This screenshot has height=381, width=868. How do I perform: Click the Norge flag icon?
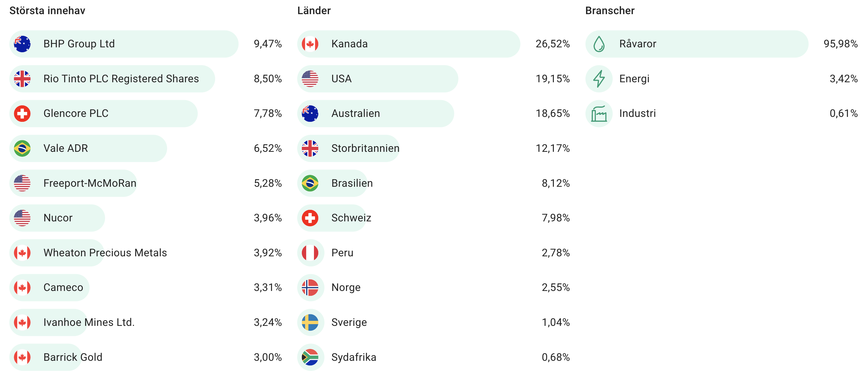[x=310, y=287]
